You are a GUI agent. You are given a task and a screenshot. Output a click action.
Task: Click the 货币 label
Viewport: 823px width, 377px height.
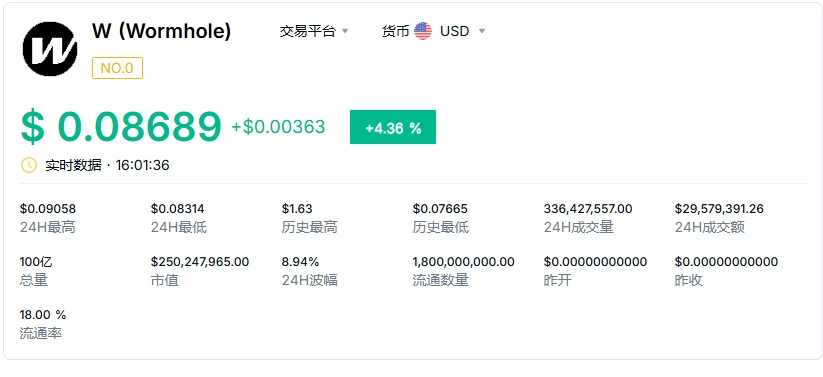395,32
